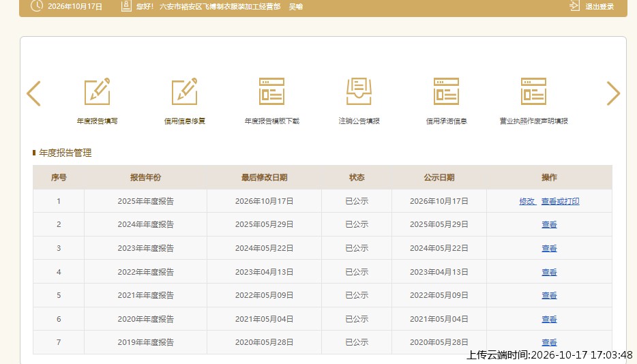The image size is (637, 364).
Task: Click 修改 for the 2025 annual report
Action: point(527,201)
